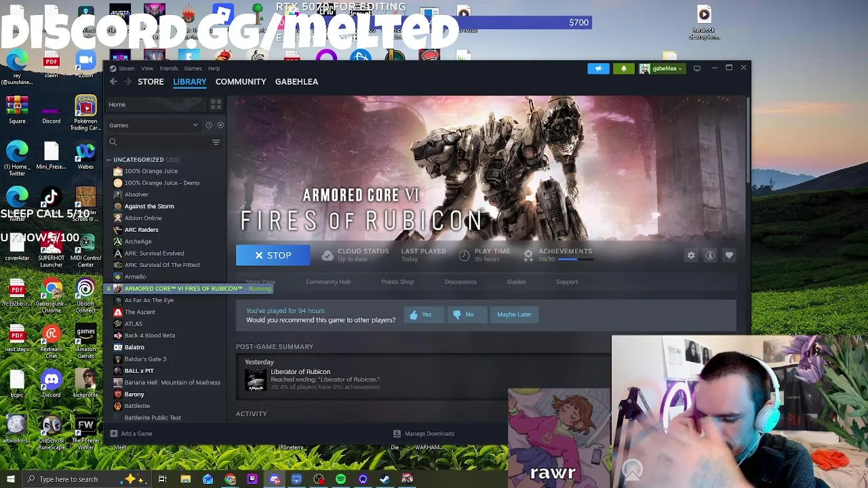Image resolution: width=868 pixels, height=488 pixels.
Task: Click the Cloud Status cloud icon
Action: click(328, 255)
